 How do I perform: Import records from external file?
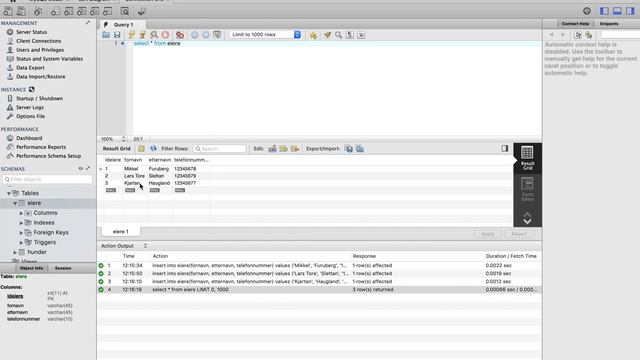(x=360, y=149)
